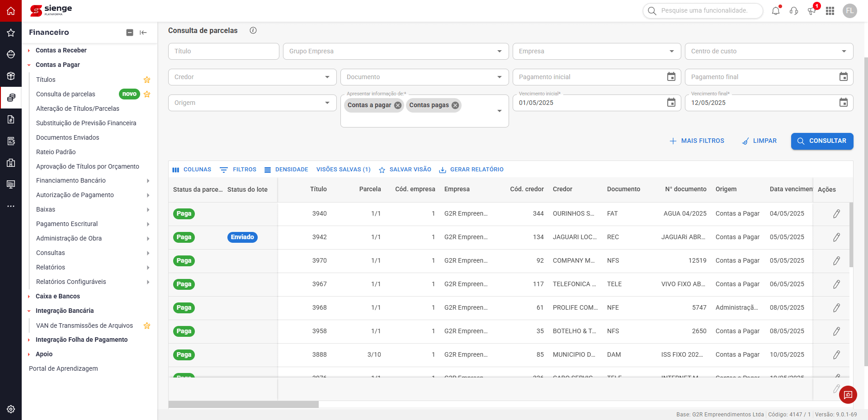This screenshot has height=420, width=868.
Task: Click search box Pesquise uma funcionalidade
Action: (703, 10)
